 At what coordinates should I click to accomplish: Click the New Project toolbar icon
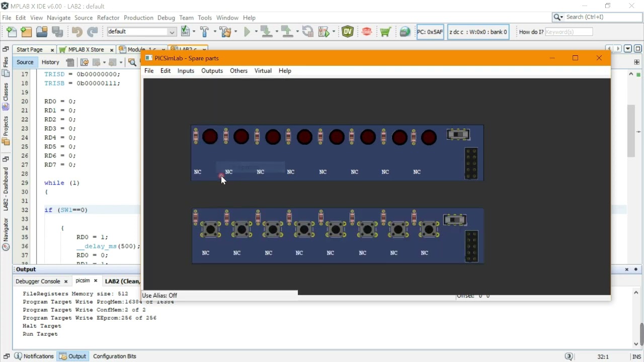click(26, 32)
